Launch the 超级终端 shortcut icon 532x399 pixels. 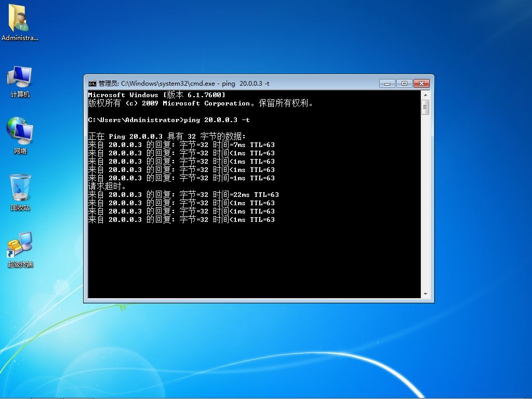click(x=20, y=249)
